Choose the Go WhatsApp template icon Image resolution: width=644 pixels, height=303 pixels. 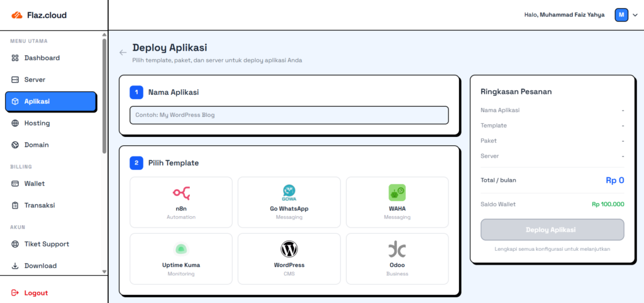click(x=289, y=193)
